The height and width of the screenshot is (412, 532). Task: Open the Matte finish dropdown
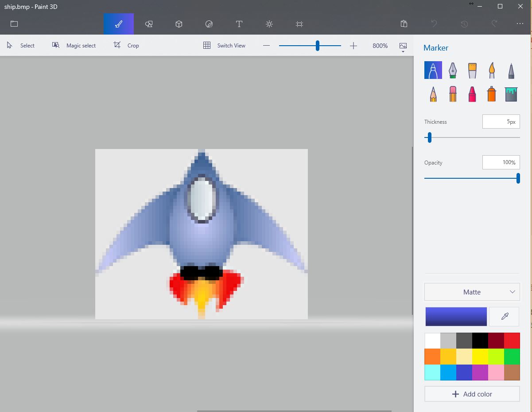click(472, 292)
